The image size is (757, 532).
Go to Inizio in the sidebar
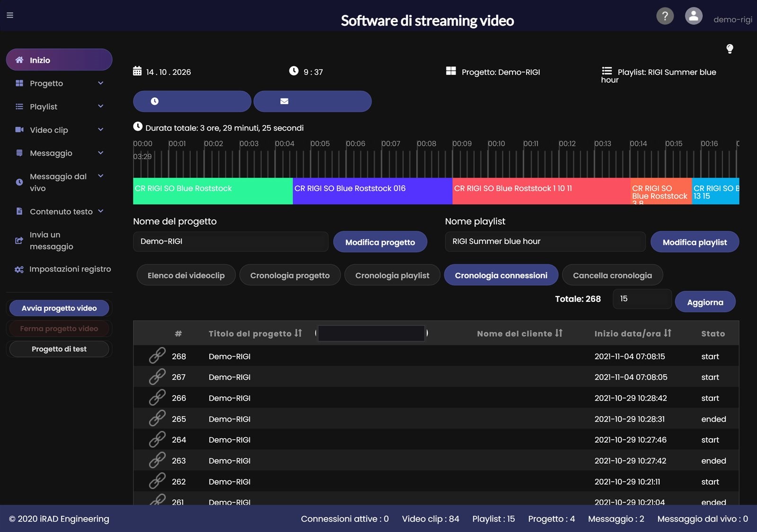[x=59, y=60]
